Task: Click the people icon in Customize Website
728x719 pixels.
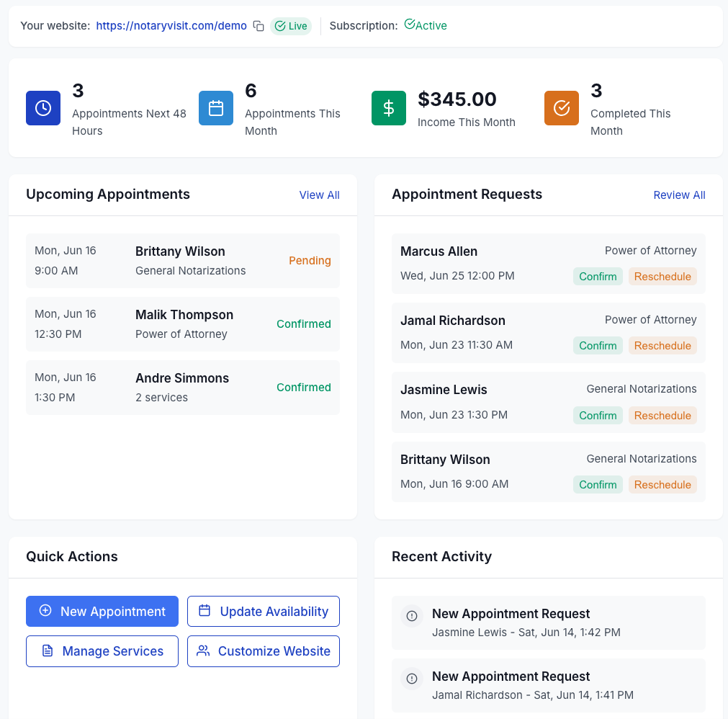Action: pyautogui.click(x=202, y=651)
